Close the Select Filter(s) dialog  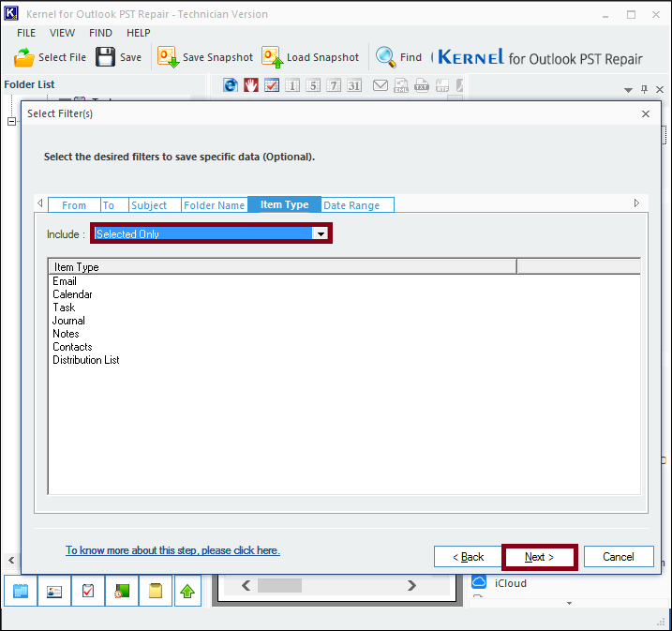tap(646, 113)
